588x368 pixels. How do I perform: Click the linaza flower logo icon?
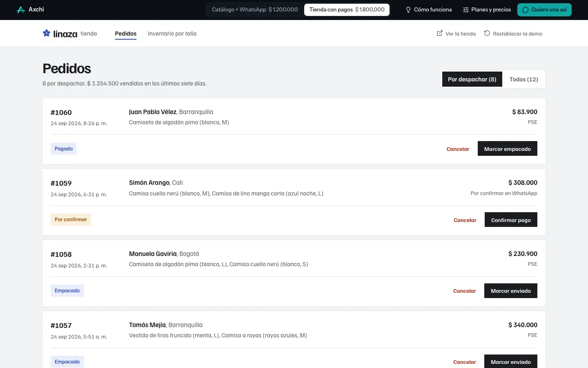47,33
